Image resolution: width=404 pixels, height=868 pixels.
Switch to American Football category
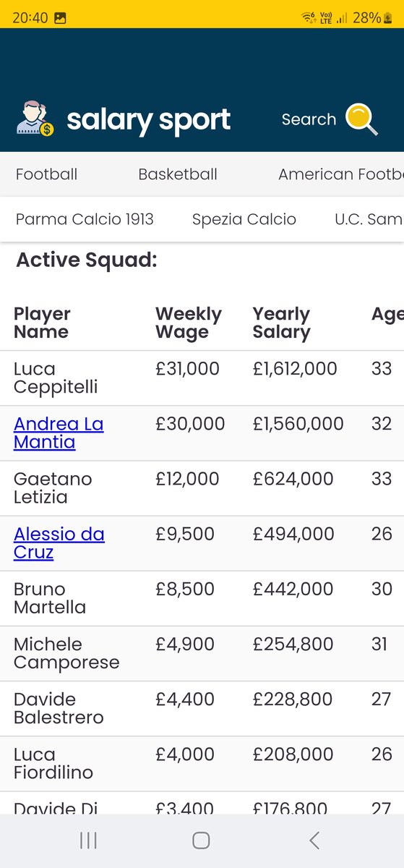pyautogui.click(x=340, y=174)
